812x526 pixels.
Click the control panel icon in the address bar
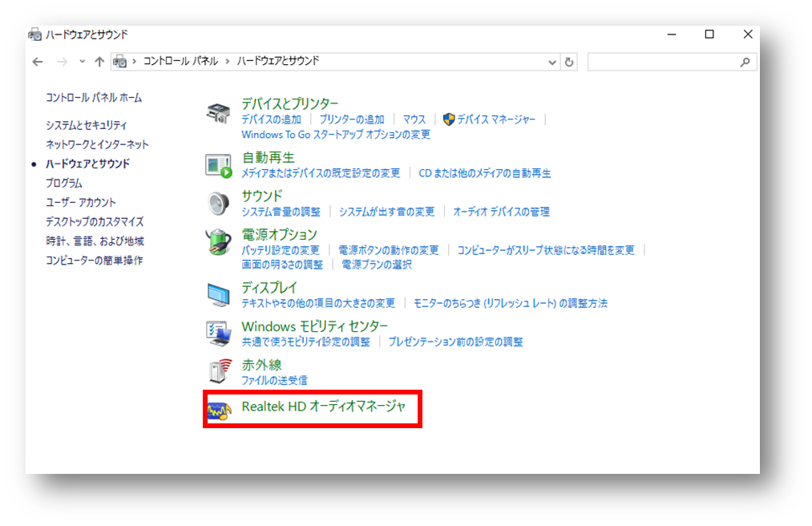click(119, 62)
